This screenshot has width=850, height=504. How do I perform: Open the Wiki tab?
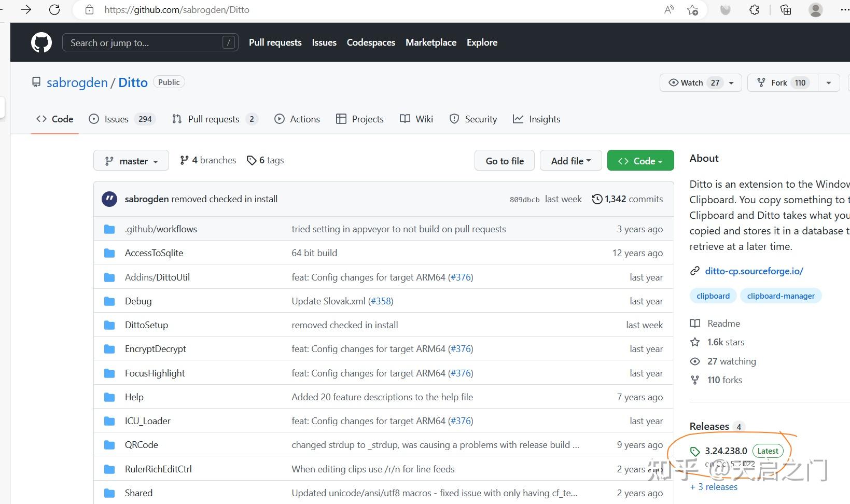(x=416, y=119)
